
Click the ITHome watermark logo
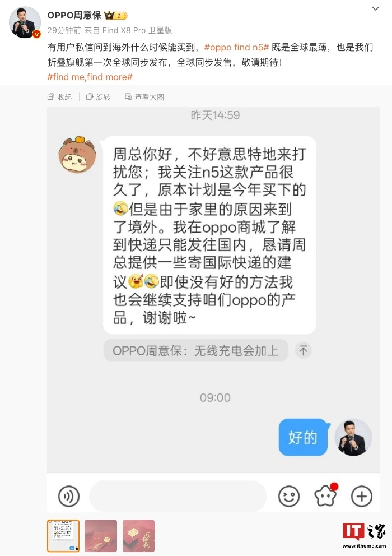coord(364,535)
